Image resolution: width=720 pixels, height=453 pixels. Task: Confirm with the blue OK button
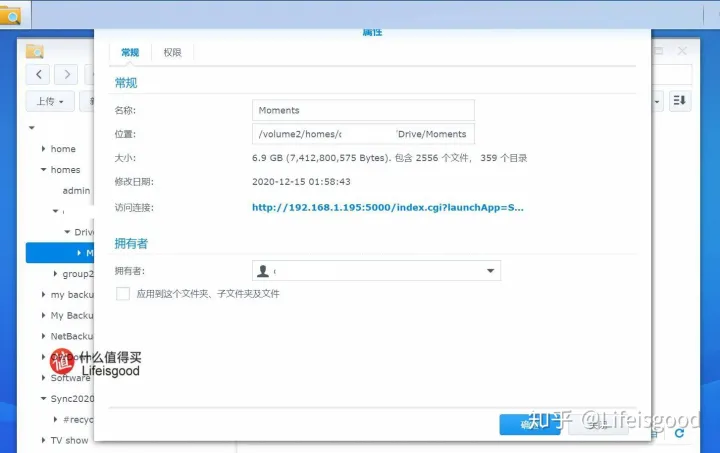[529, 425]
